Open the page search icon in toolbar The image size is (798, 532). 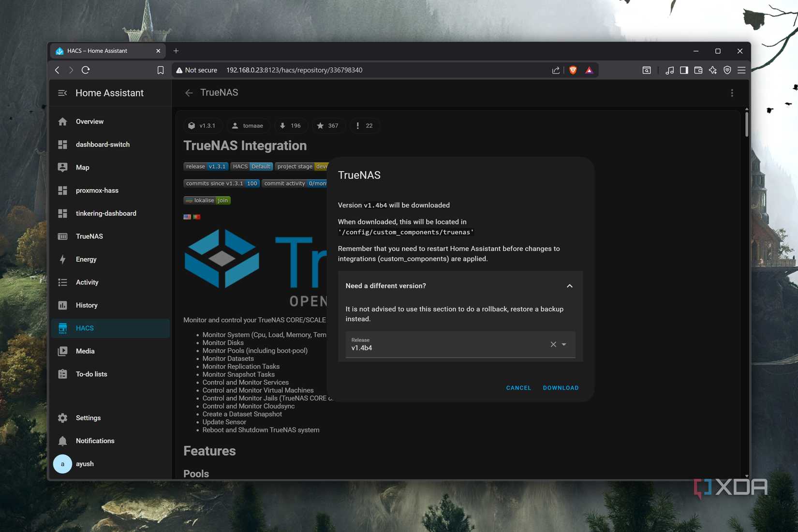647,70
